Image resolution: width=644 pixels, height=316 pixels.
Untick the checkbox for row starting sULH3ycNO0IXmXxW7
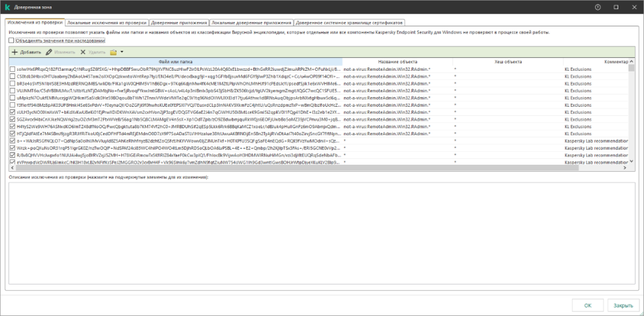[x=13, y=112]
